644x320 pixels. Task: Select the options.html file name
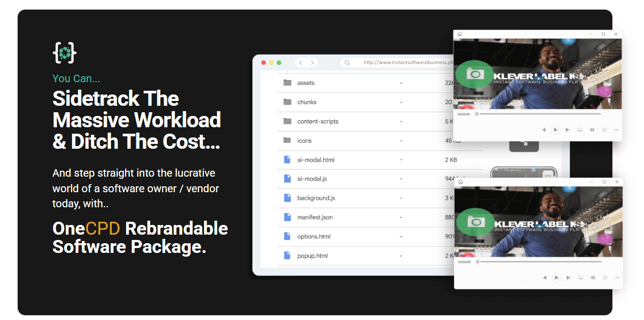click(x=314, y=237)
